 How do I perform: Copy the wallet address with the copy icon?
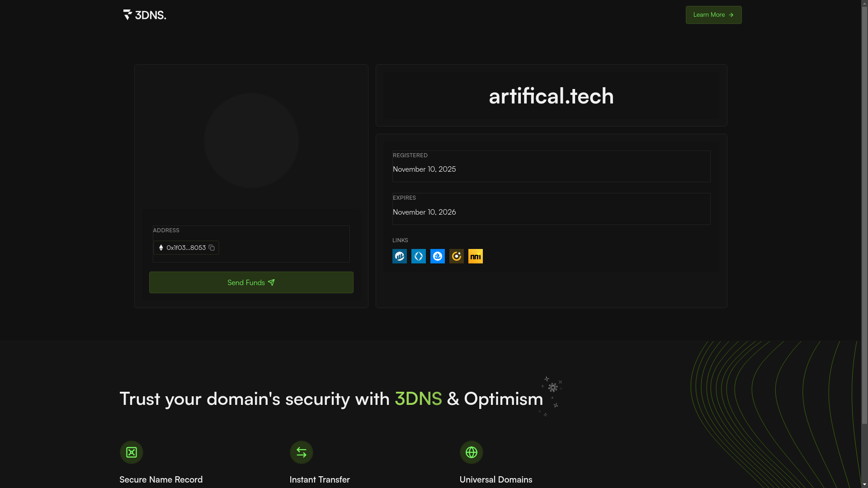coord(212,248)
